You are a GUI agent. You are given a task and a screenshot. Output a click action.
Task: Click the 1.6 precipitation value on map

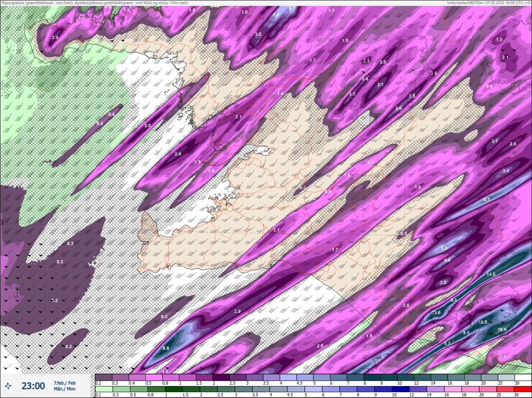pos(418,187)
